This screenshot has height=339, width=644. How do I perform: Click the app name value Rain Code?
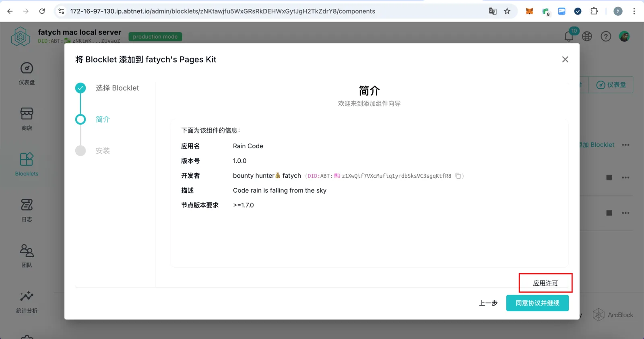(248, 146)
